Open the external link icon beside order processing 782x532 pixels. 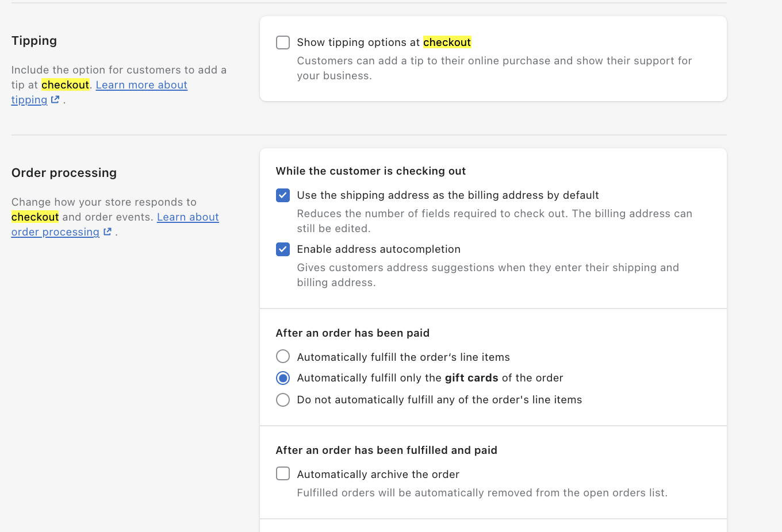108,232
